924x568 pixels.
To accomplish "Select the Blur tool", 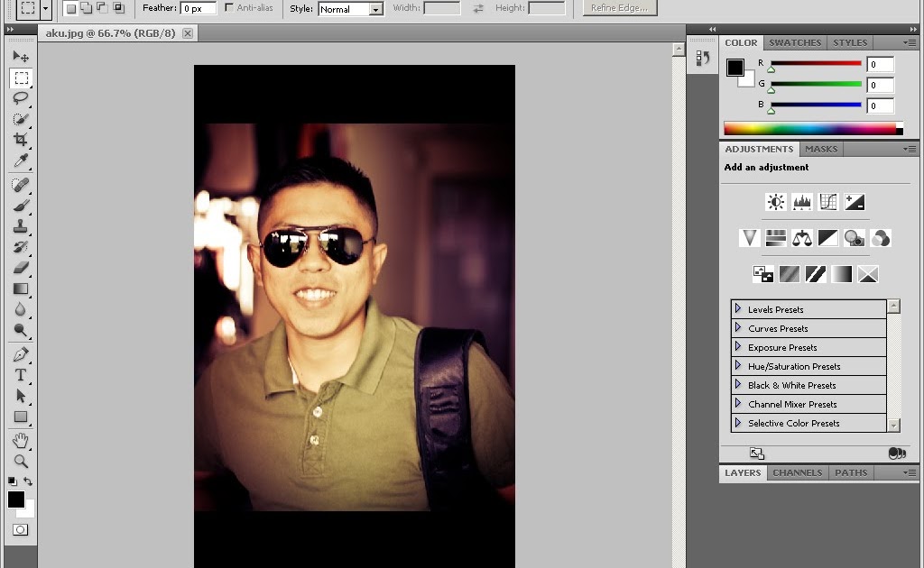I will [21, 309].
